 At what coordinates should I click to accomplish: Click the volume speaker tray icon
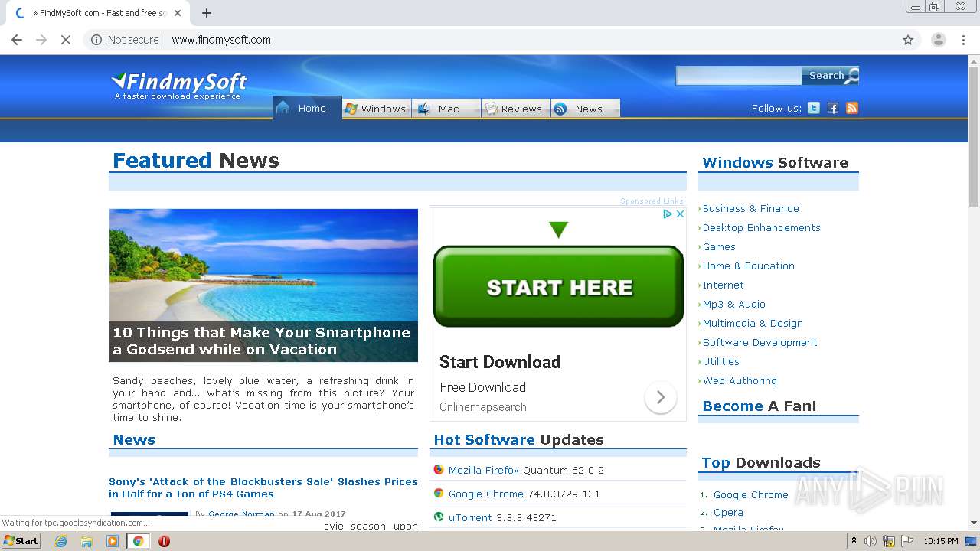pyautogui.click(x=871, y=541)
